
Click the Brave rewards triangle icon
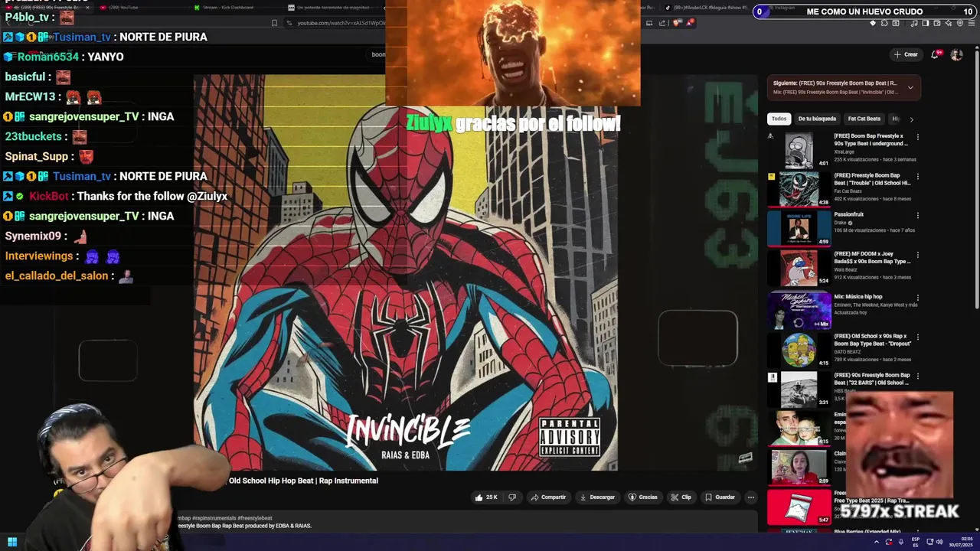(x=690, y=23)
